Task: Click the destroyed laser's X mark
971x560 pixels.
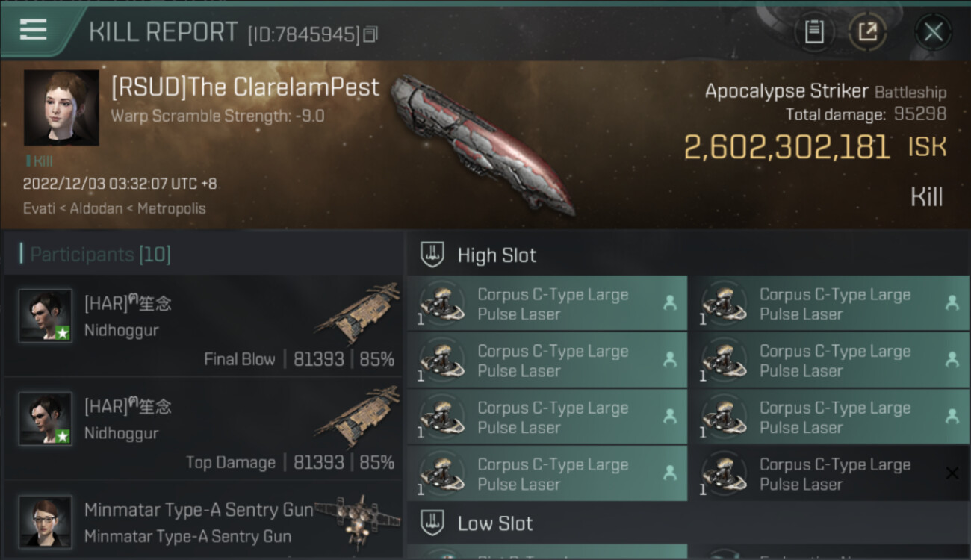Action: point(952,473)
